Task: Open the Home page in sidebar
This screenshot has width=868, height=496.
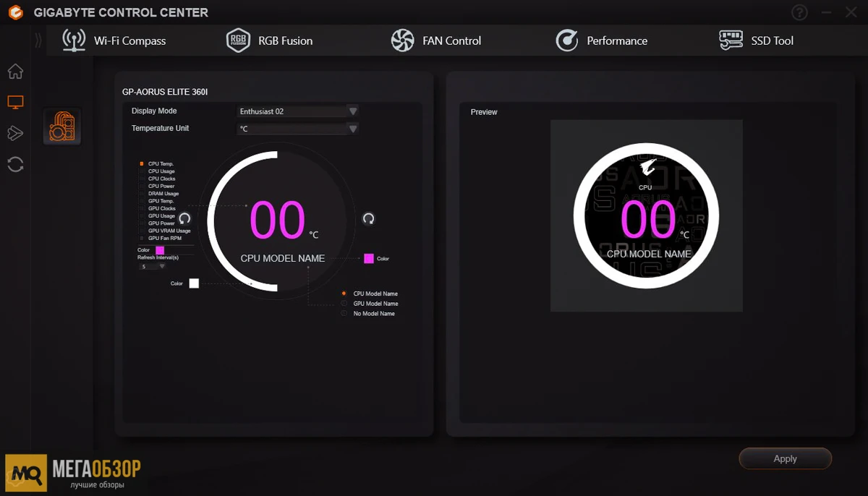Action: click(15, 72)
